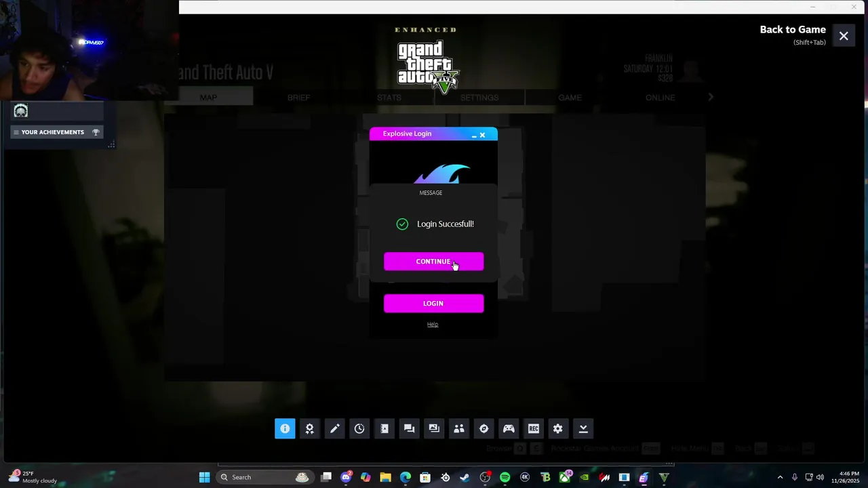Open playtime clock icon in overlay toolbar
This screenshot has width=868, height=488.
[x=359, y=428]
